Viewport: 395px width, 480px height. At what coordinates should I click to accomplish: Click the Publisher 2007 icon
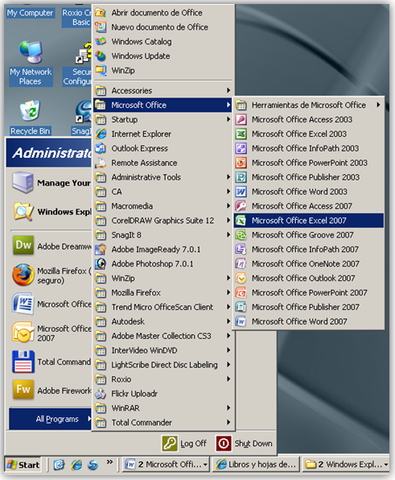[x=241, y=307]
